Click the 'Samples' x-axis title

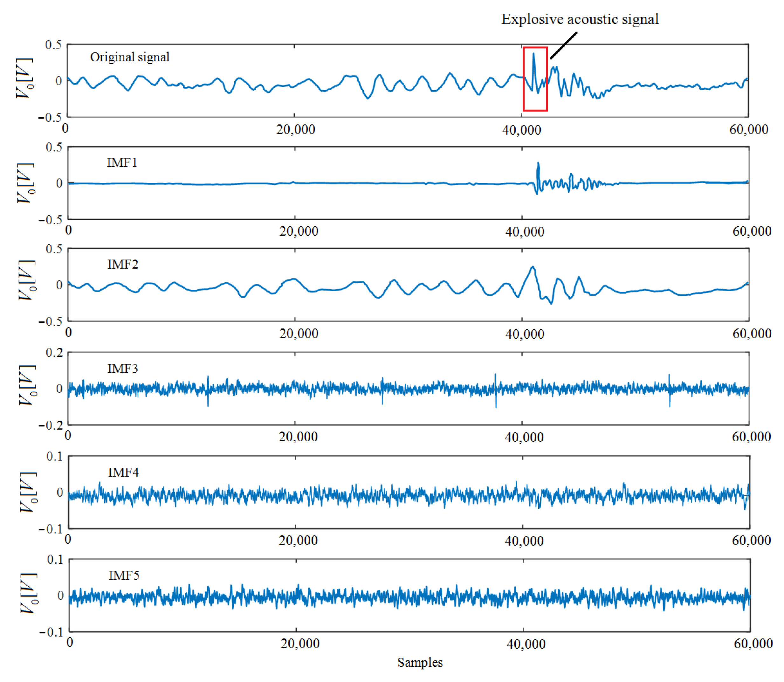(420, 663)
